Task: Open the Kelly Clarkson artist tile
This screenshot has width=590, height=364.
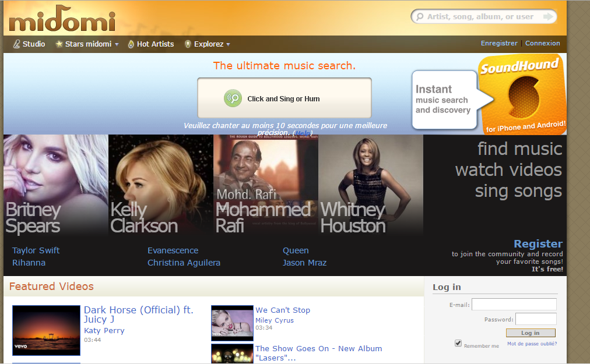Action: (161, 185)
